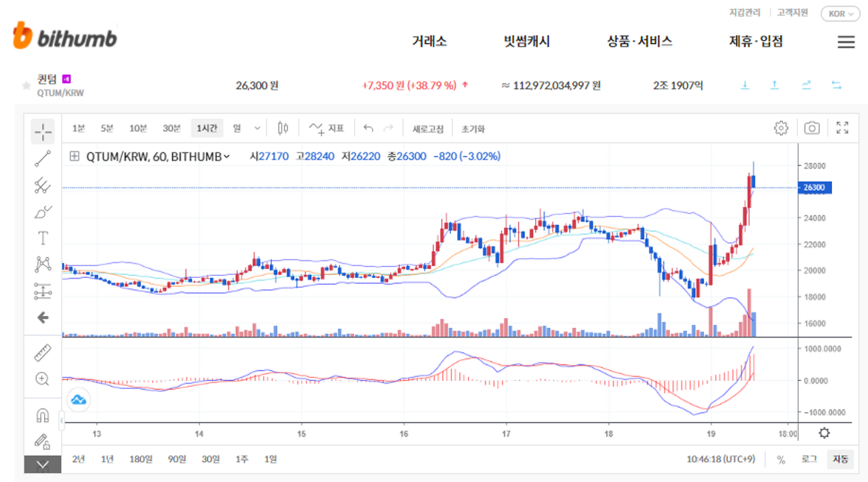Viewport: 868px width, 482px height.
Task: Click the 26300 current price label
Action: click(816, 188)
